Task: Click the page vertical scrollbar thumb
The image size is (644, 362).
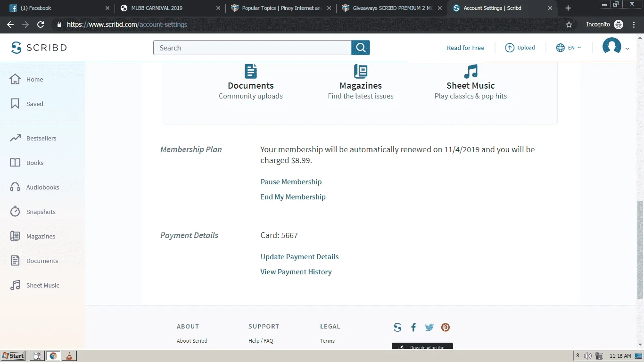Action: [640, 250]
